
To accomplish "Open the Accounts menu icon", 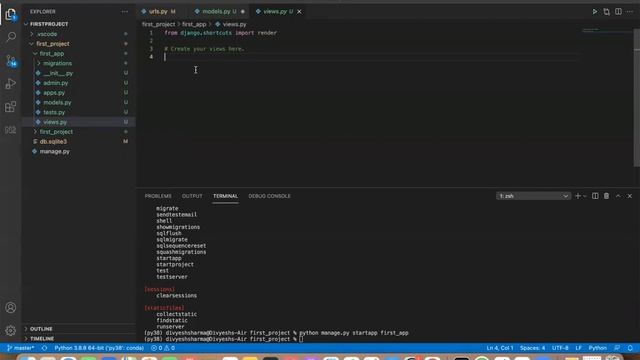I will coord(11,307).
